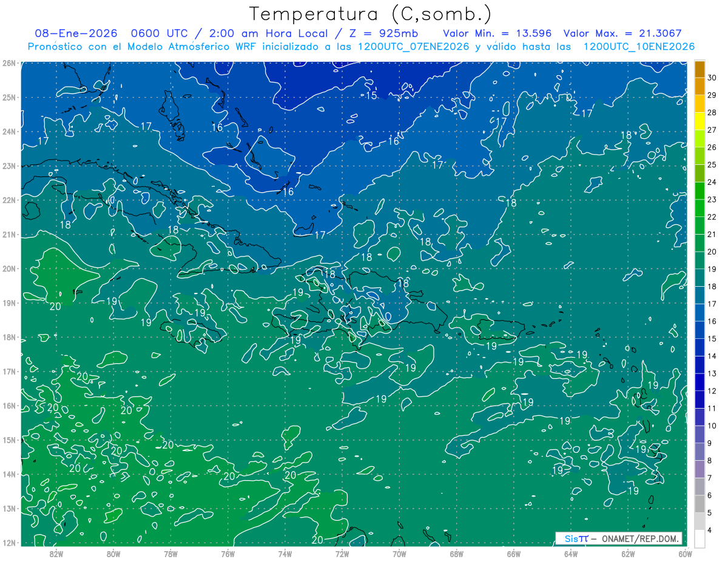This screenshot has width=728, height=562.
Task: Click the "78W" longitude axis label
Action: click(170, 554)
